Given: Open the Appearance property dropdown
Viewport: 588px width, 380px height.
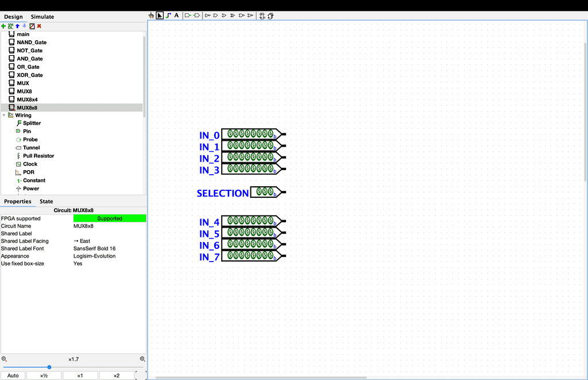Looking at the screenshot, I should click(109, 256).
